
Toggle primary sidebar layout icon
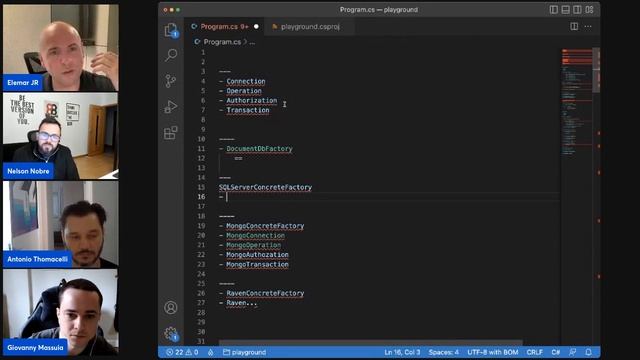click(553, 9)
